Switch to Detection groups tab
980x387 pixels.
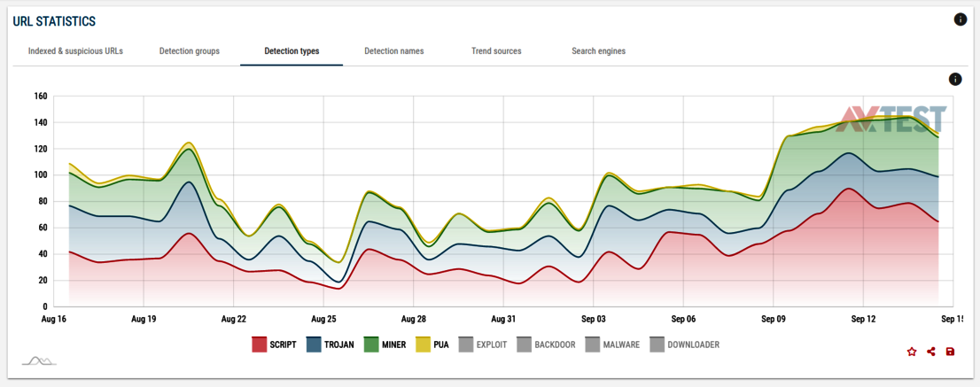click(190, 51)
